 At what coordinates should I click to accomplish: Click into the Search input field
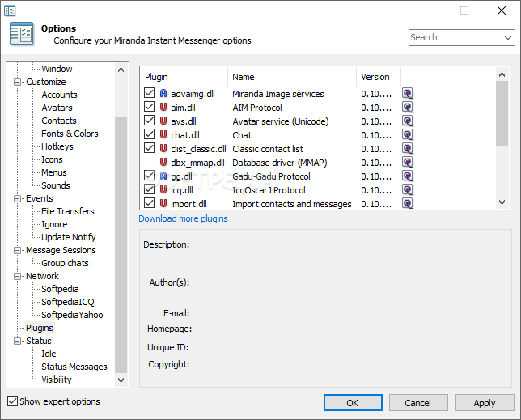(x=455, y=37)
